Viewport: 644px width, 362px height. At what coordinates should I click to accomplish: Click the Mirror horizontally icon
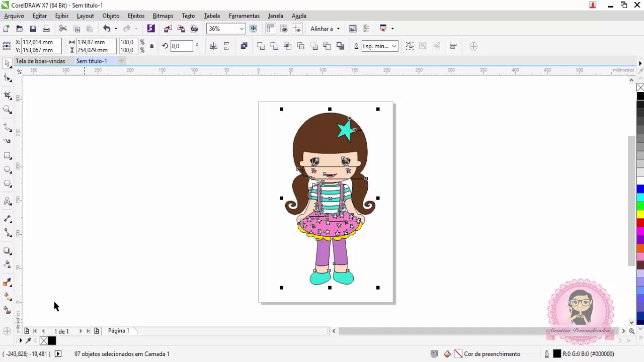pos(213,46)
